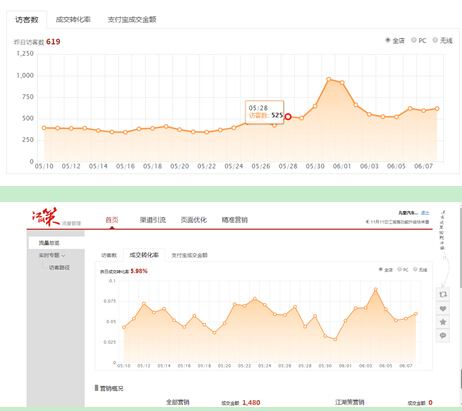Click the speech bubble comment icon
462x411 pixels.
pos(443,335)
